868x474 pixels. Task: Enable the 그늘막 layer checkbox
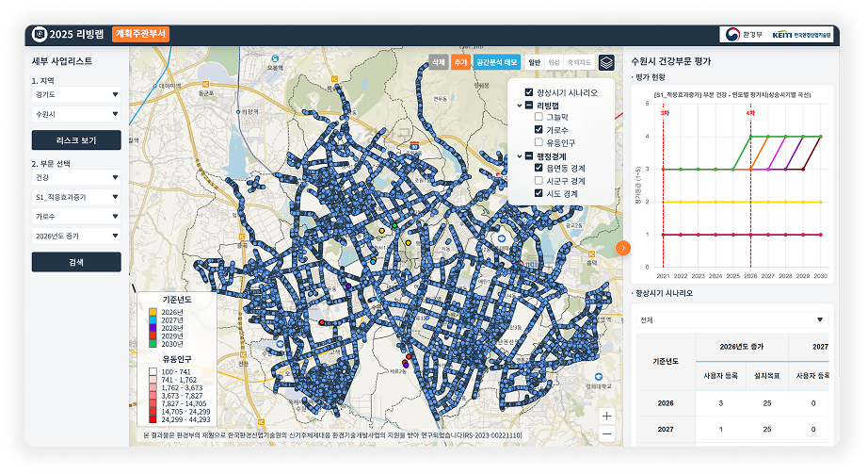click(x=538, y=118)
